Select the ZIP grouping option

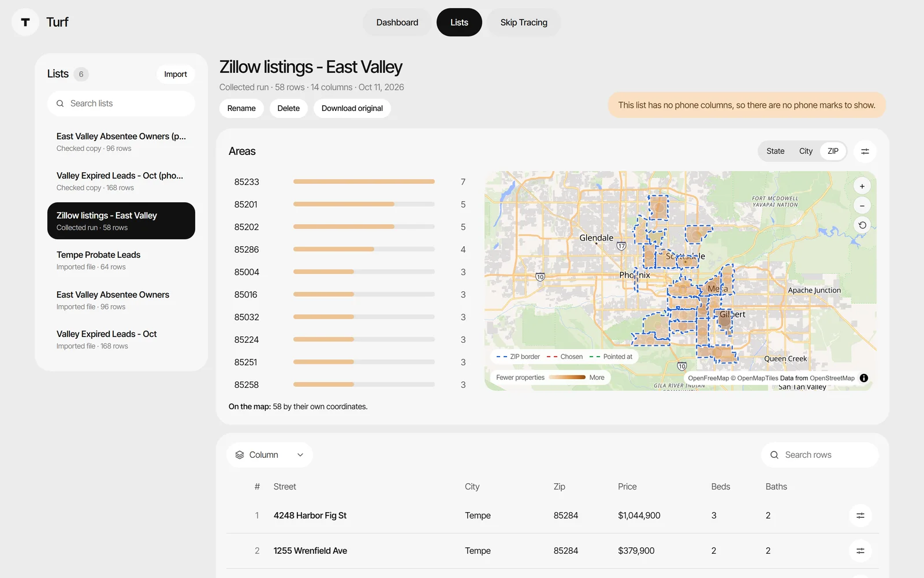click(833, 151)
